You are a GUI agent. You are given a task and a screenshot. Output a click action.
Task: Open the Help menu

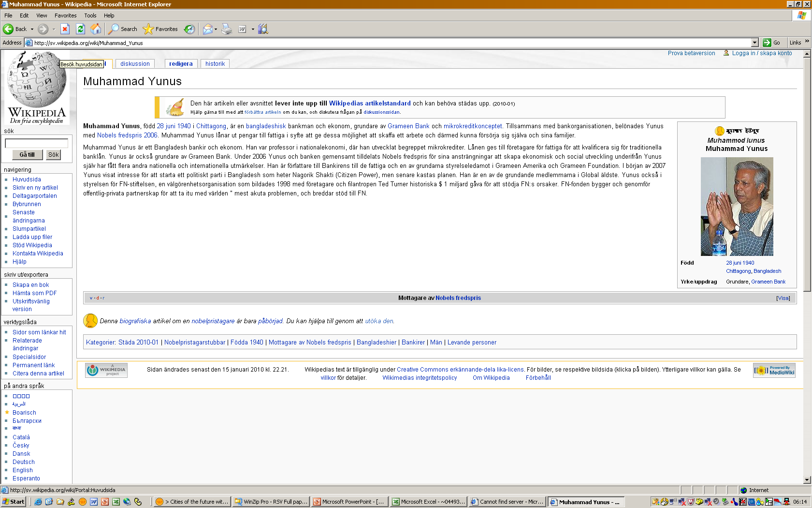tap(109, 15)
